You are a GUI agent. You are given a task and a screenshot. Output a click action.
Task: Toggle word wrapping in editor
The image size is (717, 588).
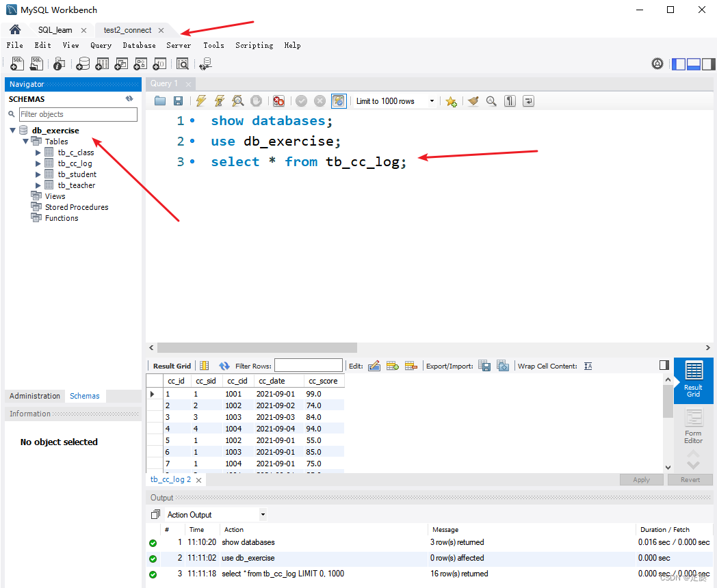528,101
